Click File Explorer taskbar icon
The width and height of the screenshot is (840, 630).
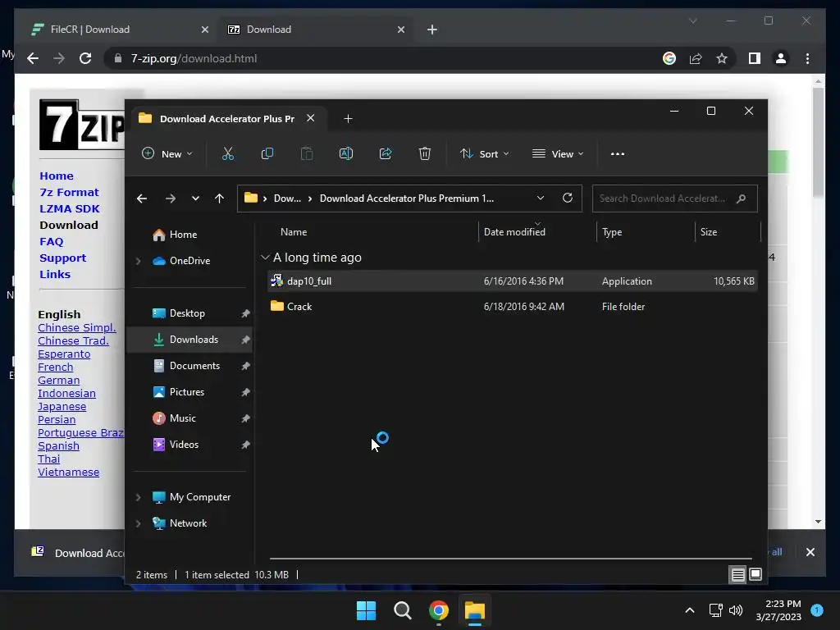(475, 610)
